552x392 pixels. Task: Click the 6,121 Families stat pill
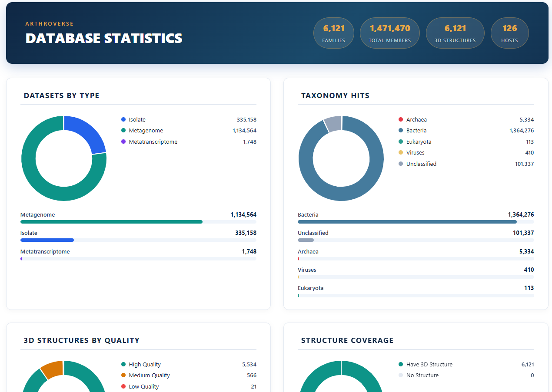tap(333, 33)
